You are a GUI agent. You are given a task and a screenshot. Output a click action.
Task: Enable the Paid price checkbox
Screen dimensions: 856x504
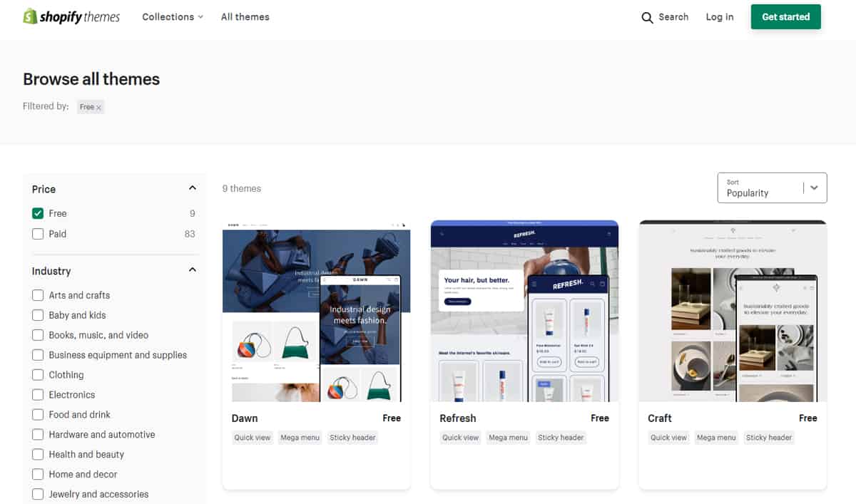tap(38, 234)
